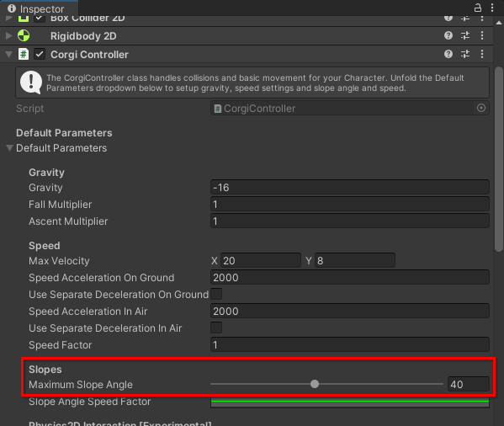Image resolution: width=504 pixels, height=426 pixels.
Task: Open Corgi Controller help reference
Action: [448, 54]
